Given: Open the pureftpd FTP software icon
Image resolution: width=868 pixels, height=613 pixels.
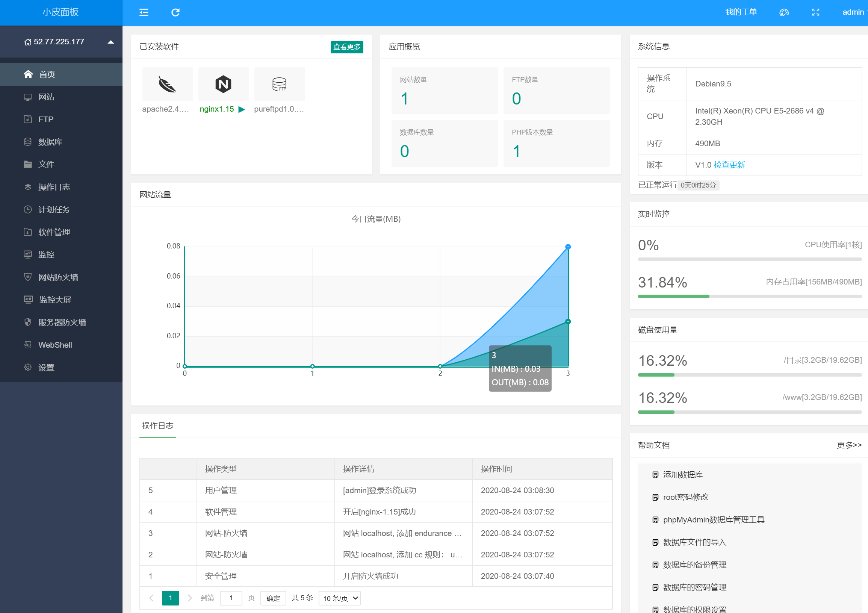Looking at the screenshot, I should [x=280, y=84].
